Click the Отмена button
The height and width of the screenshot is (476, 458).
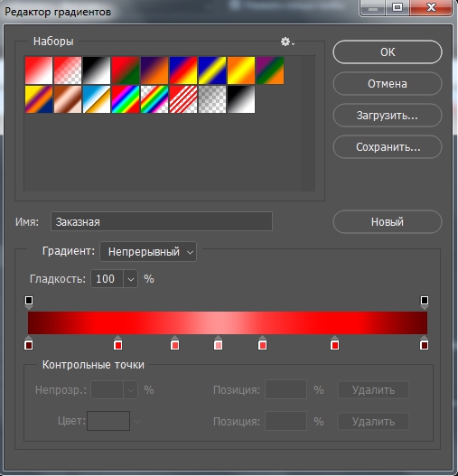pos(388,83)
